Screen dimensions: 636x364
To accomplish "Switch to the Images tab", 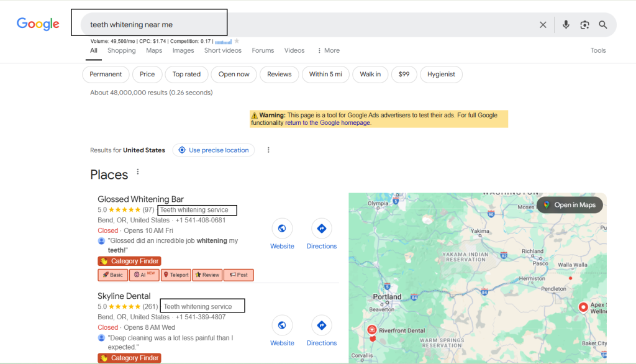I will pyautogui.click(x=183, y=50).
